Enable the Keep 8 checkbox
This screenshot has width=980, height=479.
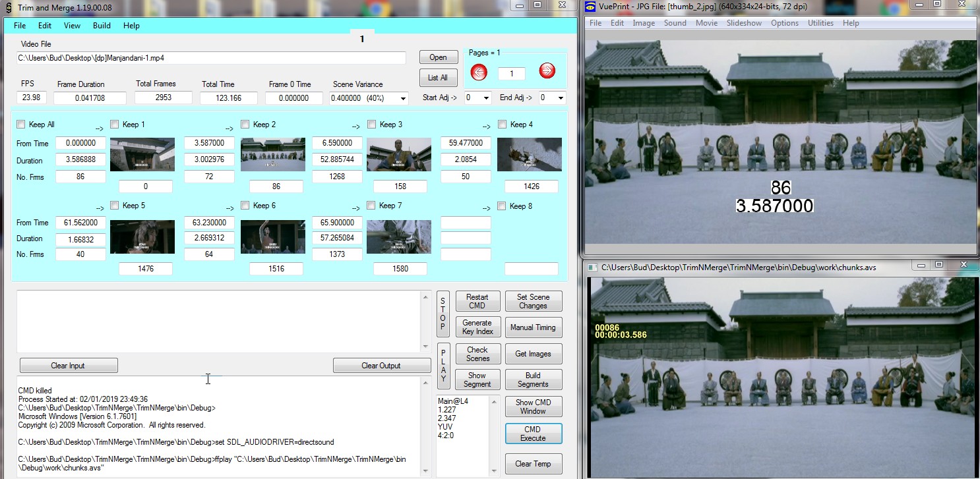click(x=503, y=206)
